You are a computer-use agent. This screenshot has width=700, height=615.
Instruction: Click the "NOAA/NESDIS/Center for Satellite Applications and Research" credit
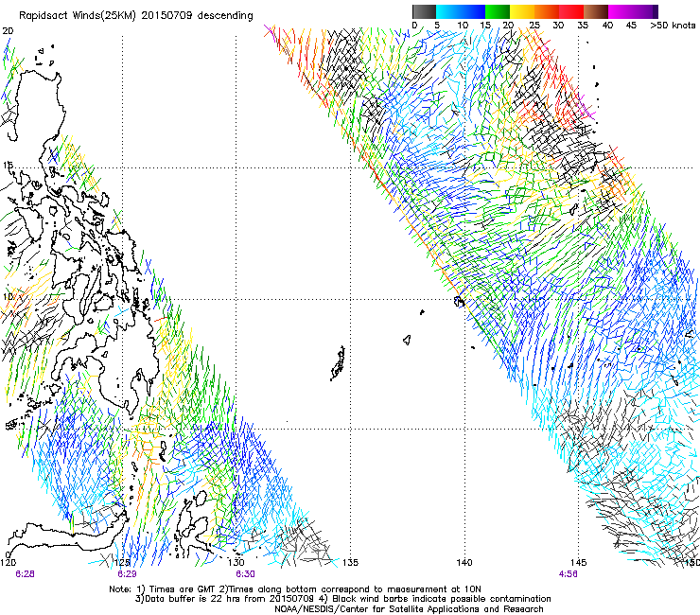pos(409,609)
